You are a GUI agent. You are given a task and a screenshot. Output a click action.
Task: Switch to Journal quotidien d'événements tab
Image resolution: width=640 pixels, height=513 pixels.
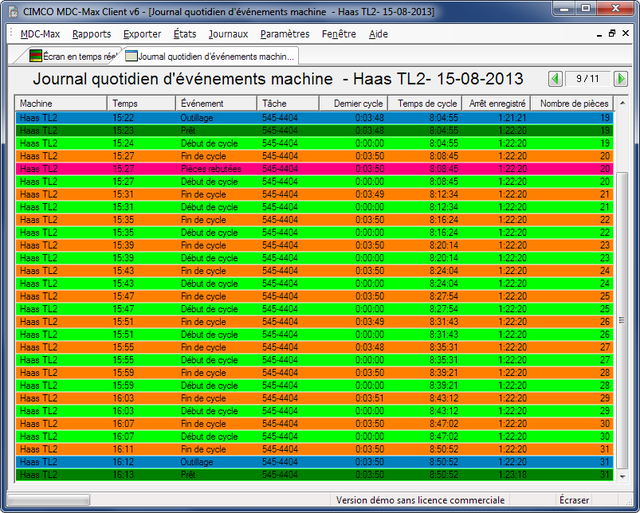point(210,56)
